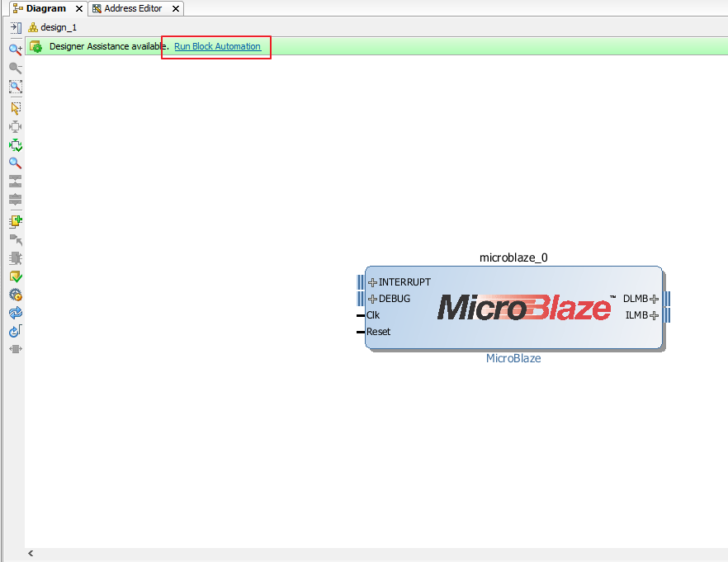Close the Address Editor tab
This screenshot has width=728, height=562.
(176, 9)
